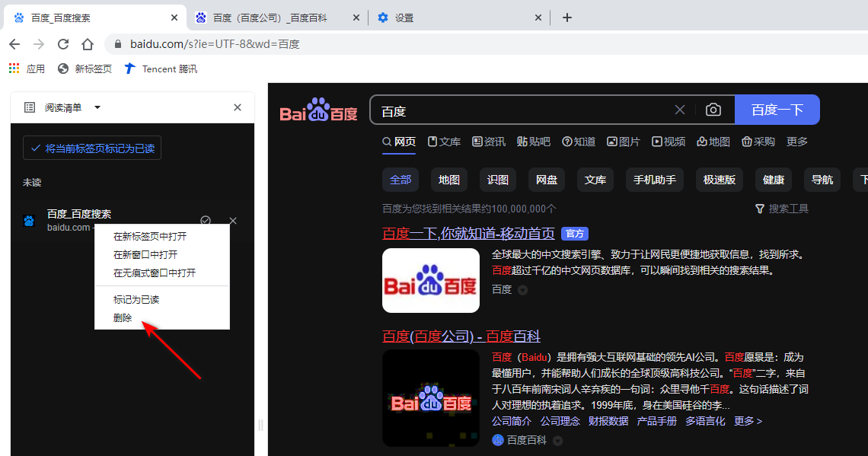The height and width of the screenshot is (456, 868).
Task: Open the 更多 > sublink under 百度百科 result
Action: pyautogui.click(x=748, y=421)
